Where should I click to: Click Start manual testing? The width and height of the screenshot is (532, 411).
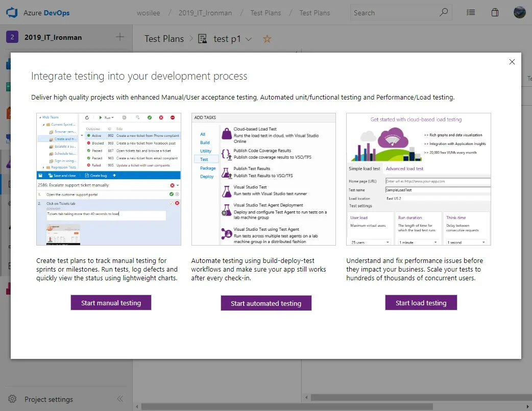point(111,302)
